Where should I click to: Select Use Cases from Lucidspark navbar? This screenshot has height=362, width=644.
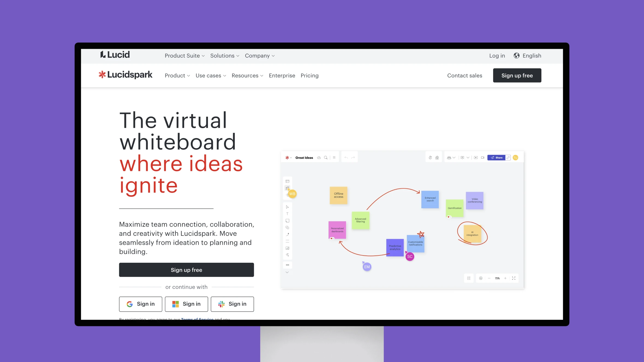[211, 75]
